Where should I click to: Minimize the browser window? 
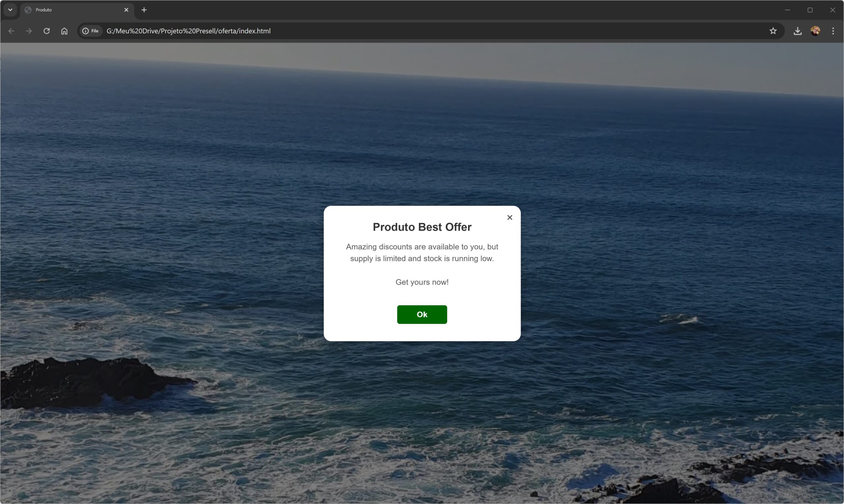click(787, 10)
